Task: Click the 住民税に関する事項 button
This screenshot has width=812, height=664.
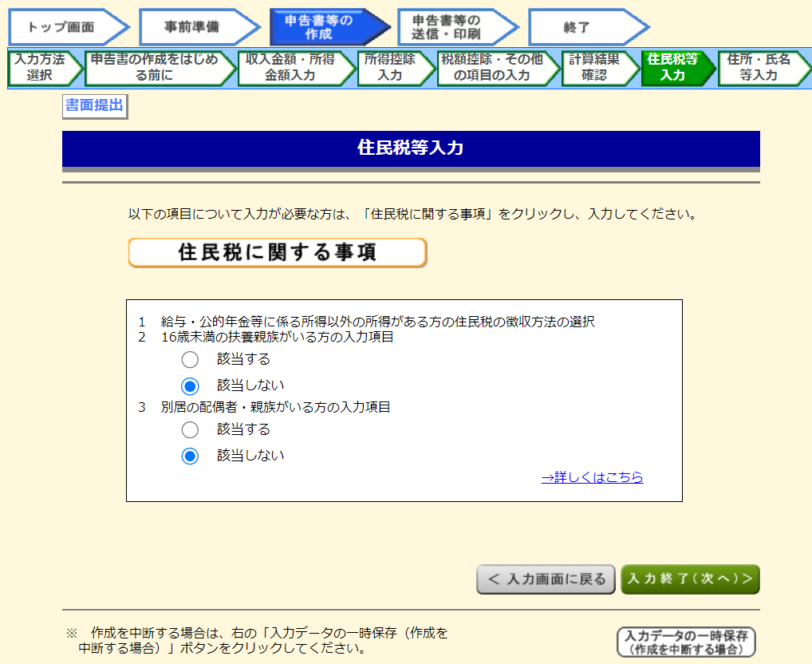Action: pos(278,253)
